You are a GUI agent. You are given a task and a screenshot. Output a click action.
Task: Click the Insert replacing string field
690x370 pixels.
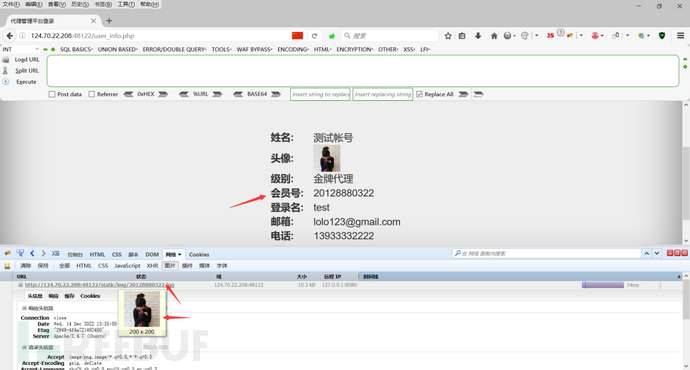(x=383, y=94)
